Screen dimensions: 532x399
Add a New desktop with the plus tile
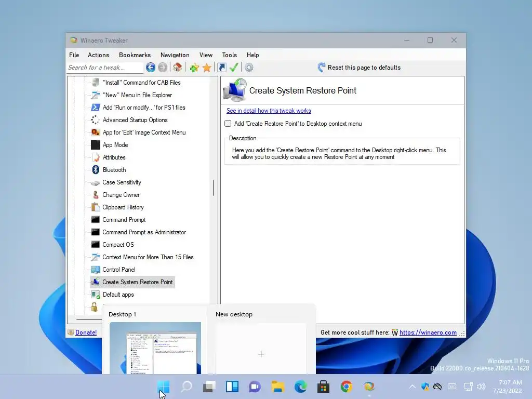coord(261,349)
